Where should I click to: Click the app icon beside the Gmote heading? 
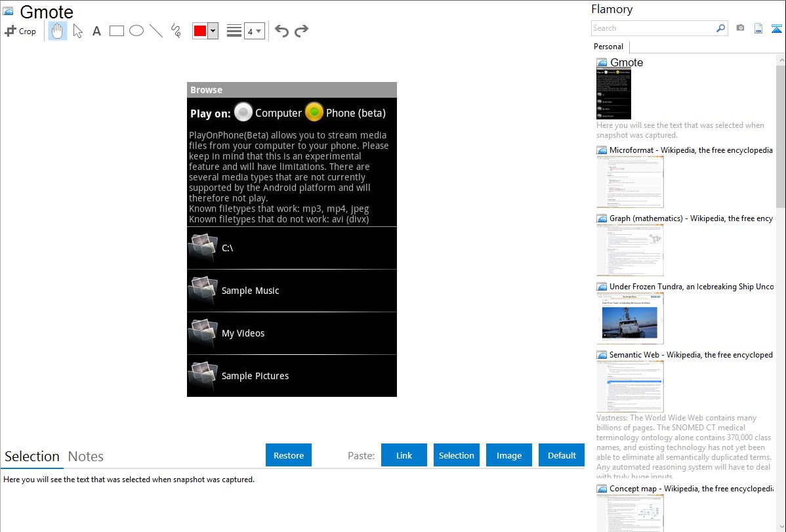pyautogui.click(x=8, y=11)
